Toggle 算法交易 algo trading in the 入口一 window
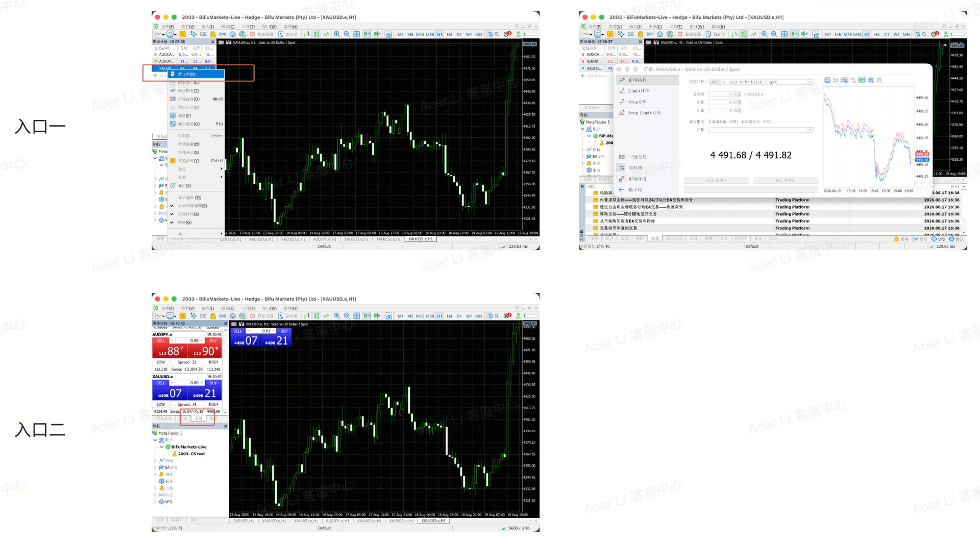This screenshot has width=980, height=544. [262, 34]
